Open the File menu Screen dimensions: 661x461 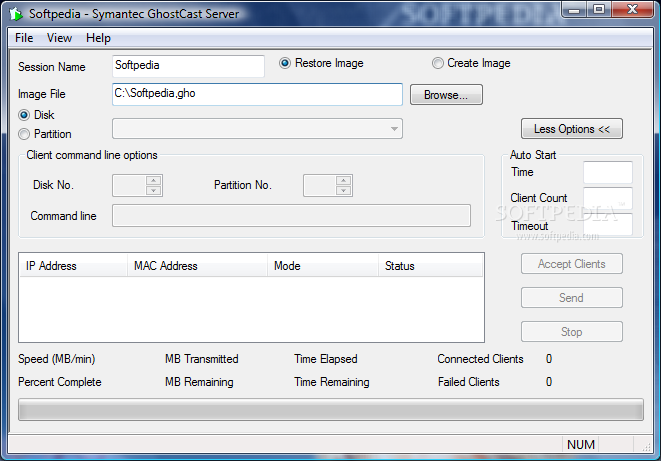coord(24,38)
